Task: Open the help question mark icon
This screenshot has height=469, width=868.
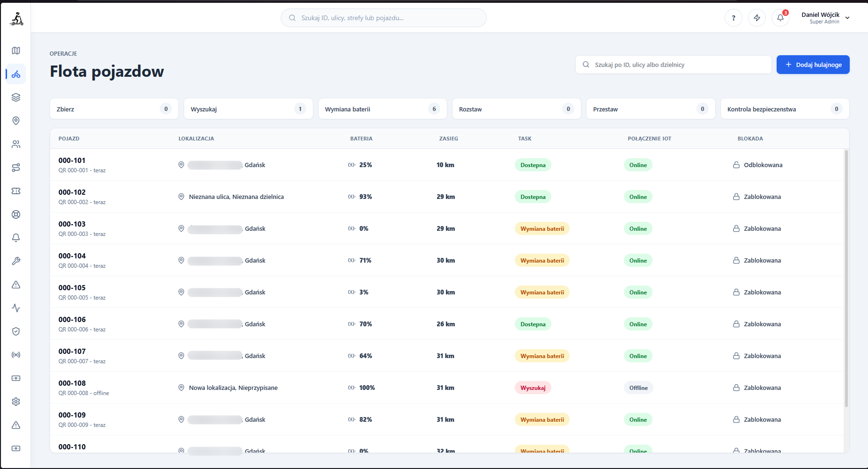Action: (x=734, y=18)
